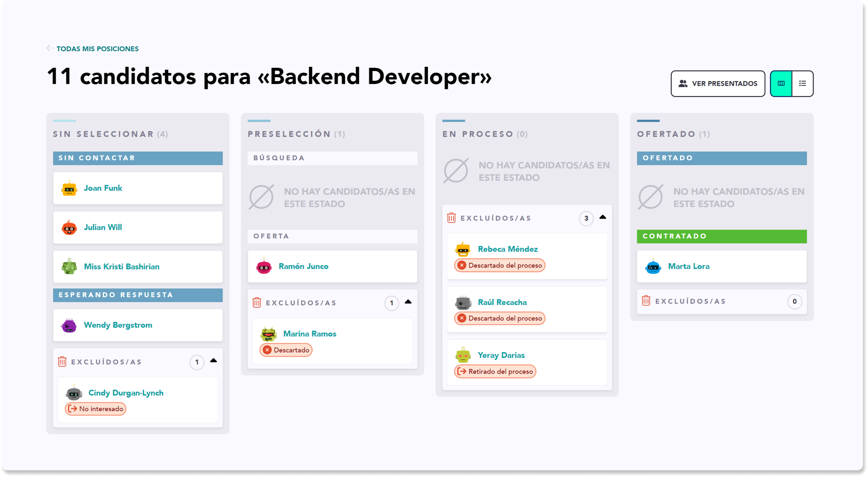Click Ver presentados button
Viewport: 868px width, 477px height.
718,84
